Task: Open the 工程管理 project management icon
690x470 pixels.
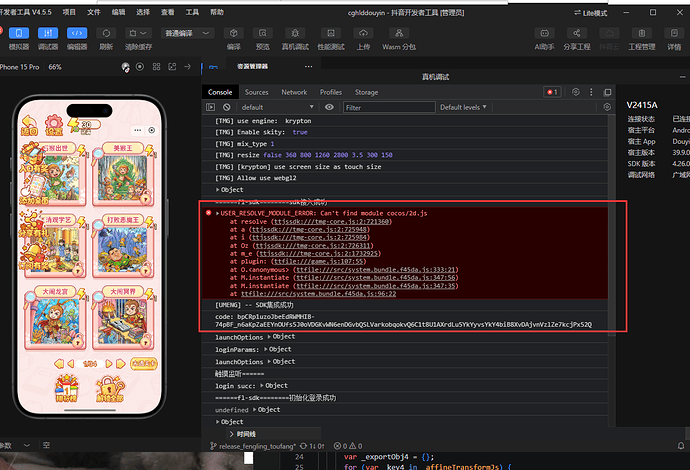Action: point(642,33)
